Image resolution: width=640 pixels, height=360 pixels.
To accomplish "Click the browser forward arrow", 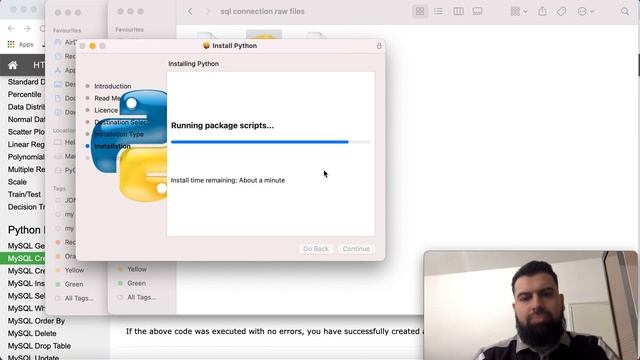I will pos(27,29).
